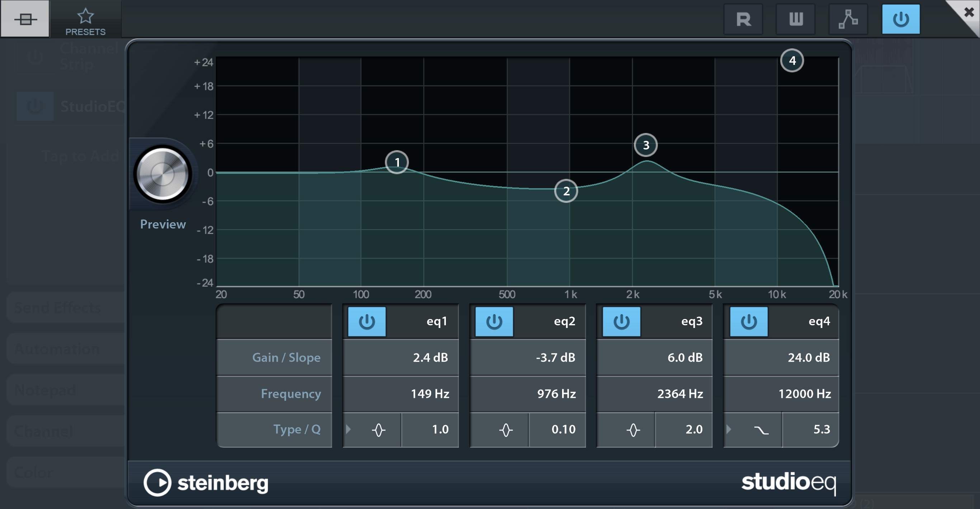Screen dimensions: 980x509
Task: Open Channel section in background panel
Action: (65, 431)
